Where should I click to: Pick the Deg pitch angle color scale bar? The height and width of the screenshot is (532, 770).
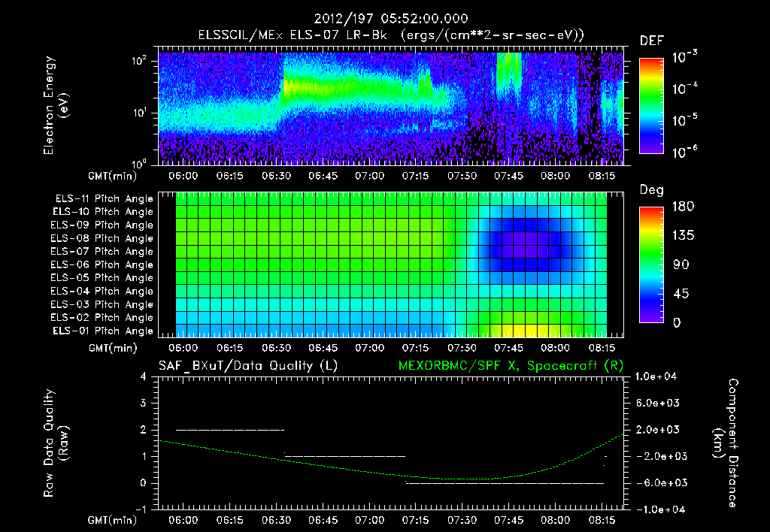(x=651, y=264)
